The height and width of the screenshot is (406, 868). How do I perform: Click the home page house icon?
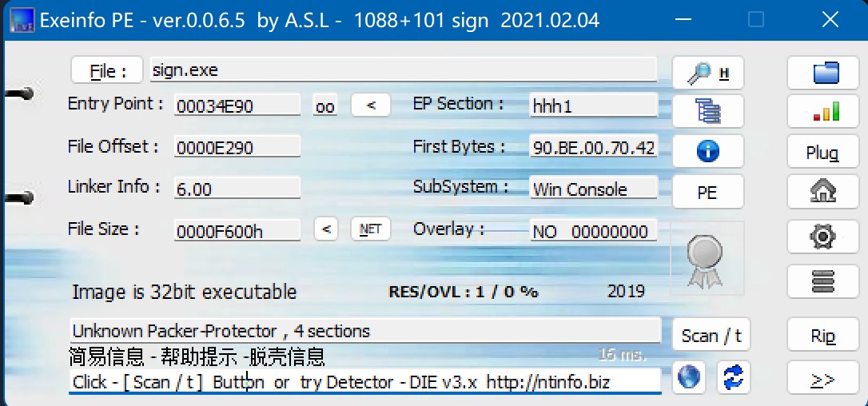(x=823, y=192)
